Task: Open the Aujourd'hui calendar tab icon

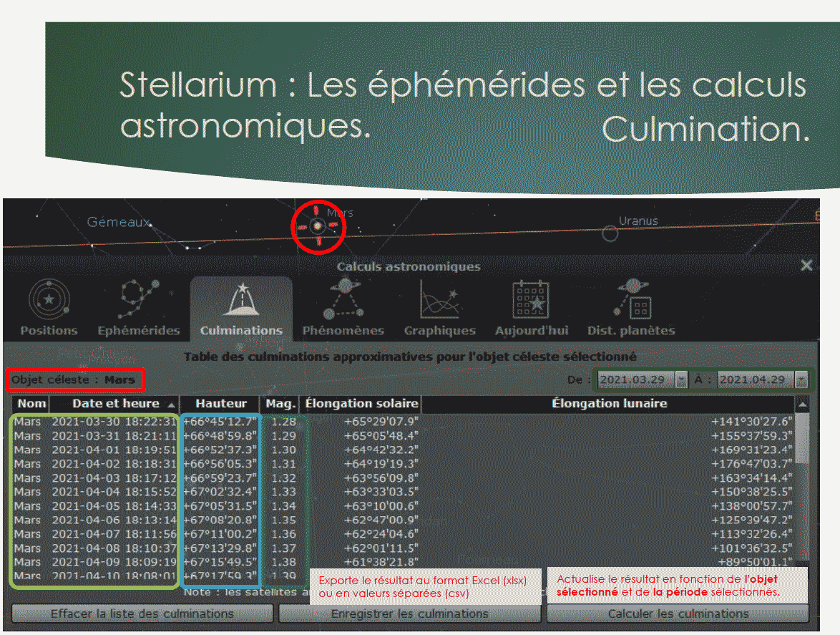Action: click(x=531, y=299)
